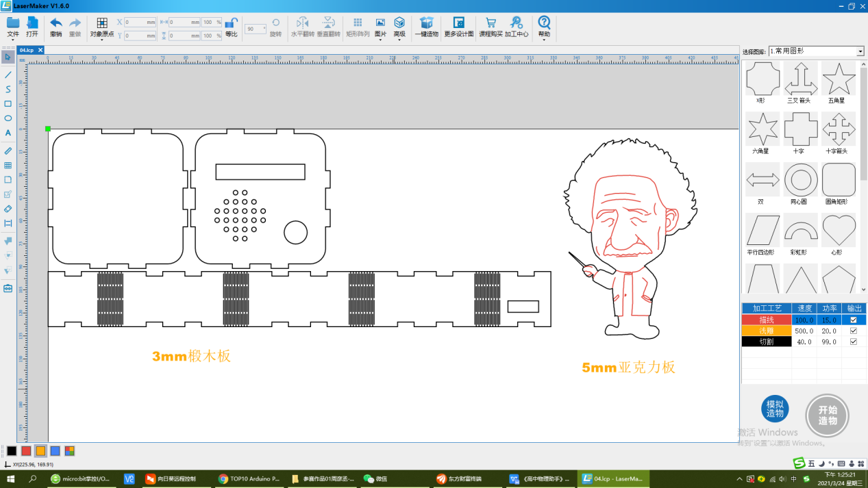
Task: Expand the 对象原点 dropdown arrow
Action: point(102,40)
